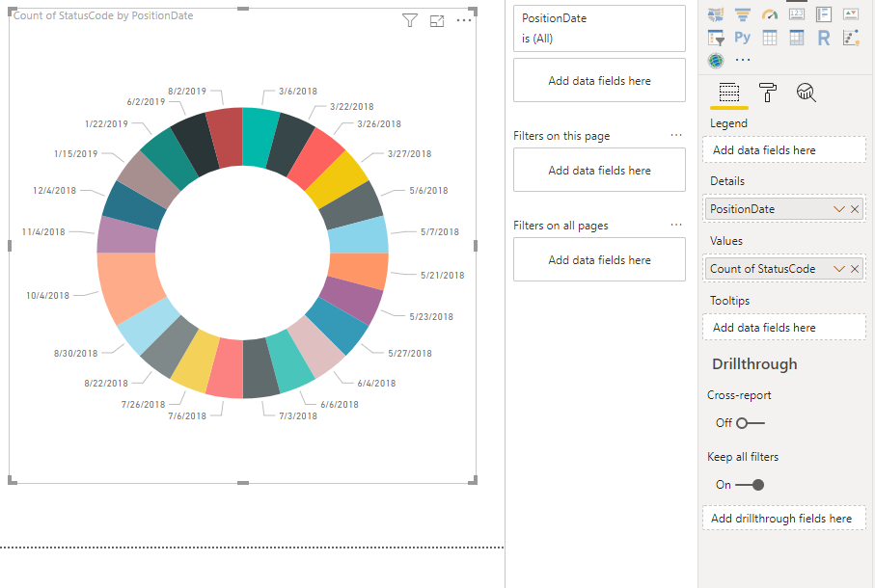
Task: Click the 1/22/2019 data label
Action: [106, 124]
